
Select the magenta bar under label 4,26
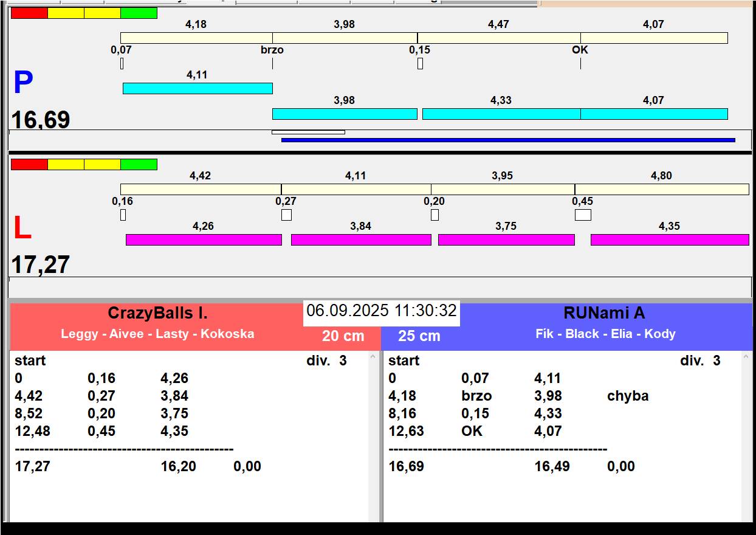tap(204, 240)
